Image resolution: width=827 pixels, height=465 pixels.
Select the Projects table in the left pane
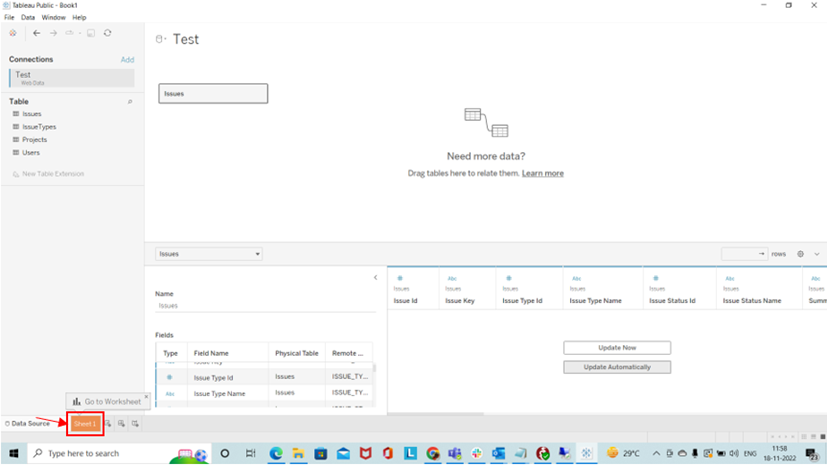click(x=34, y=140)
